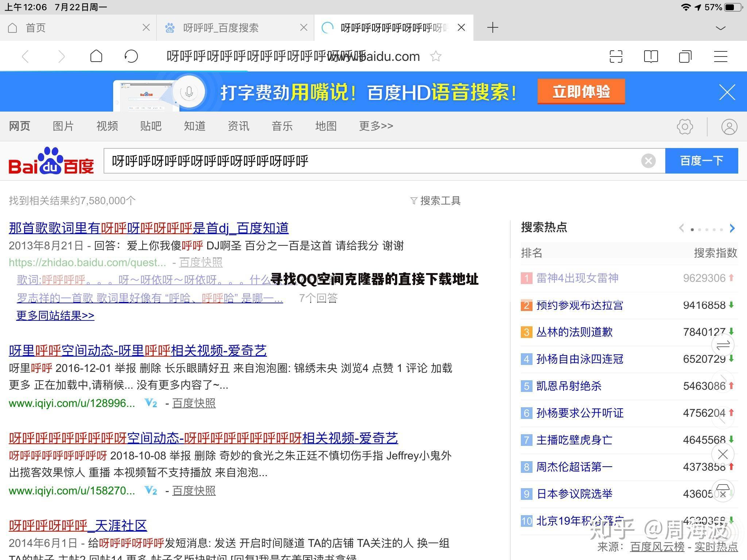Open Baidu settings gear icon
This screenshot has height=560, width=747.
click(x=685, y=127)
